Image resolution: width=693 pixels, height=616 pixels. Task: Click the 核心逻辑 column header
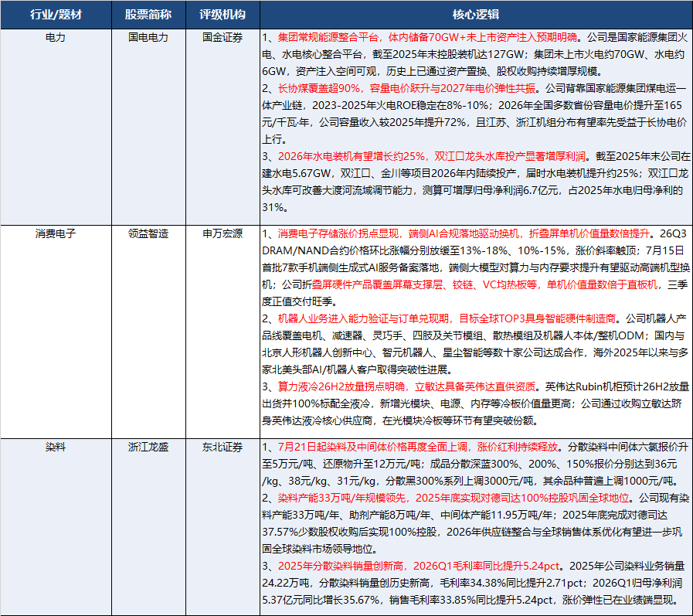tap(476, 15)
